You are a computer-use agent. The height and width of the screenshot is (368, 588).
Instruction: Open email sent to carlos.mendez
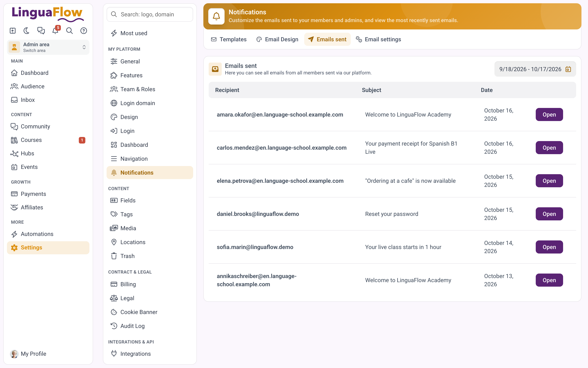[x=549, y=147]
